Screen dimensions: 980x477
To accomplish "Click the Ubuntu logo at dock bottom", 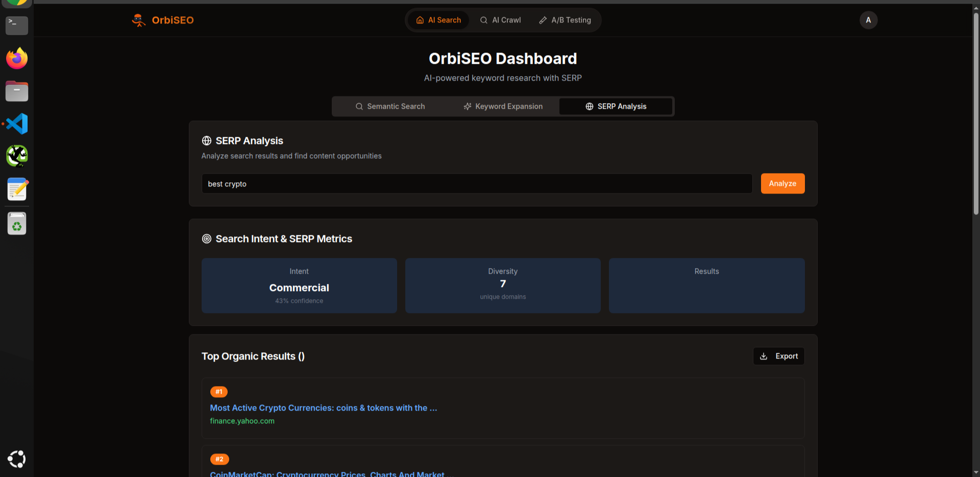I will (16, 459).
